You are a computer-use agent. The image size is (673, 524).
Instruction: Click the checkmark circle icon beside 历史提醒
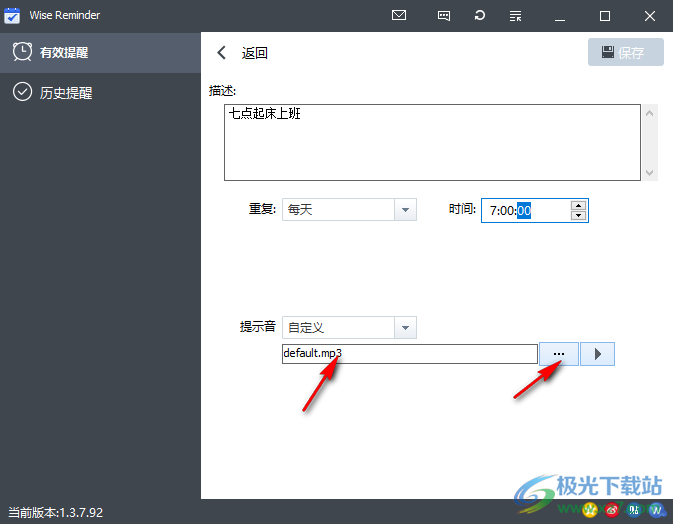pyautogui.click(x=22, y=92)
